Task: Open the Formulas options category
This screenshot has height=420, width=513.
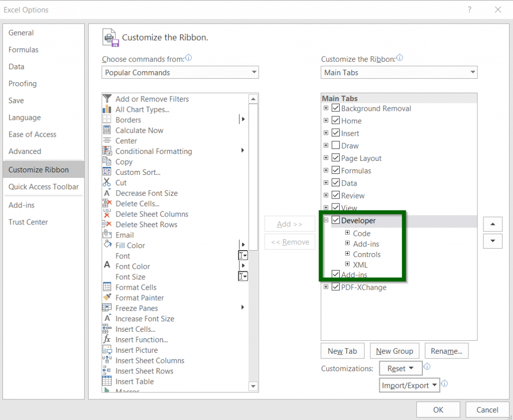Action: click(x=24, y=50)
